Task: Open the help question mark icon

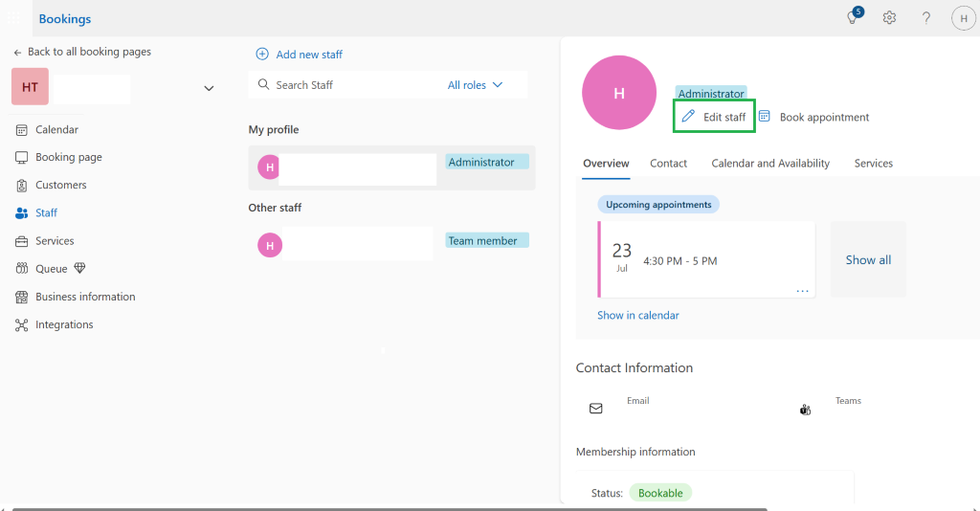Action: coord(926,18)
